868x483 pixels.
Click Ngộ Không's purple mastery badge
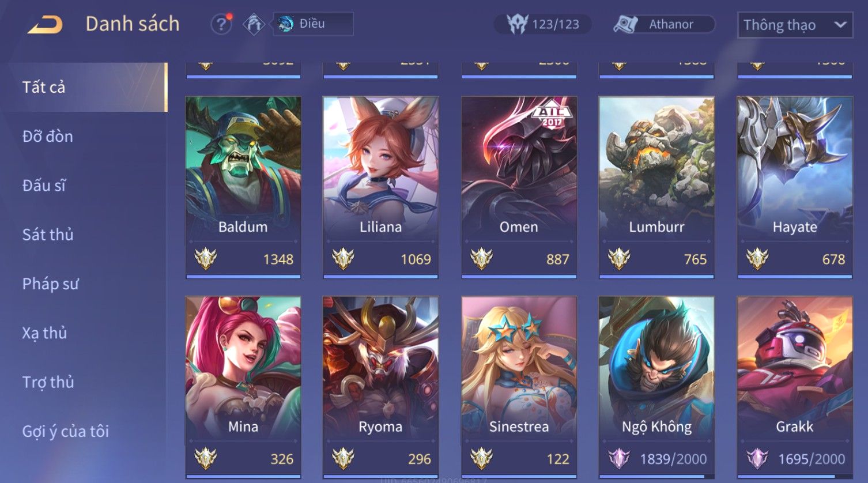[x=619, y=459]
